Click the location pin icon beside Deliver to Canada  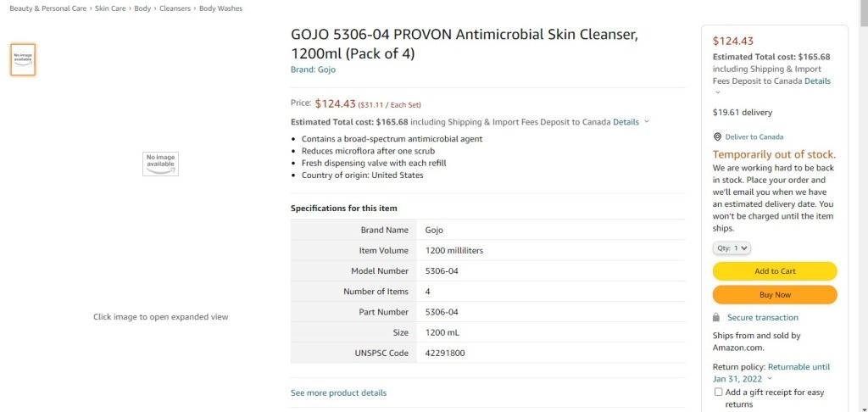tap(717, 136)
